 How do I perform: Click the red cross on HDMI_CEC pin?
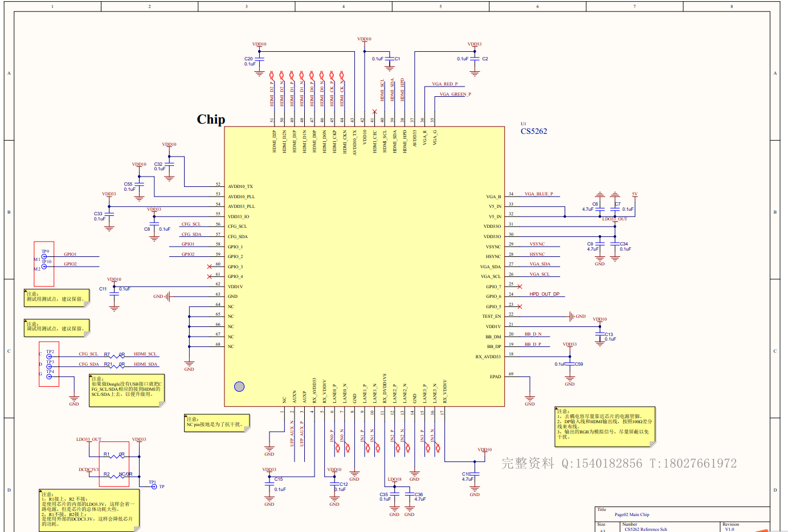(375, 112)
